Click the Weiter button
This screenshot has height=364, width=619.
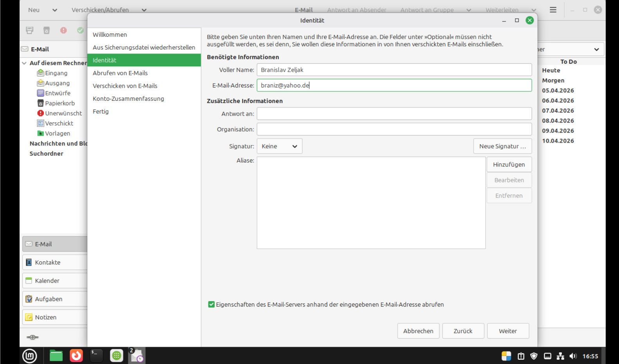coord(508,331)
